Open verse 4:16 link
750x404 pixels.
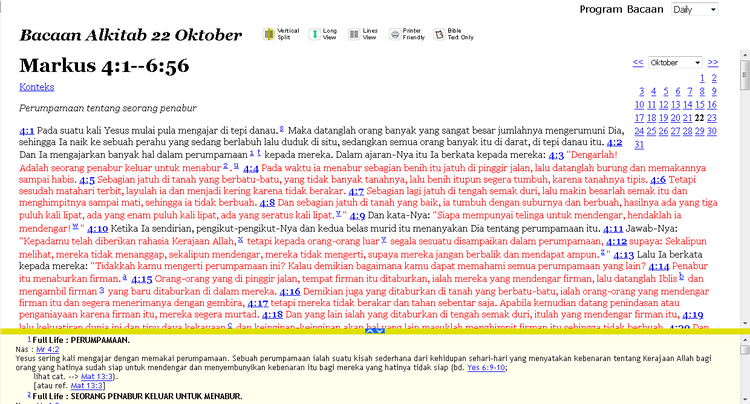290,292
